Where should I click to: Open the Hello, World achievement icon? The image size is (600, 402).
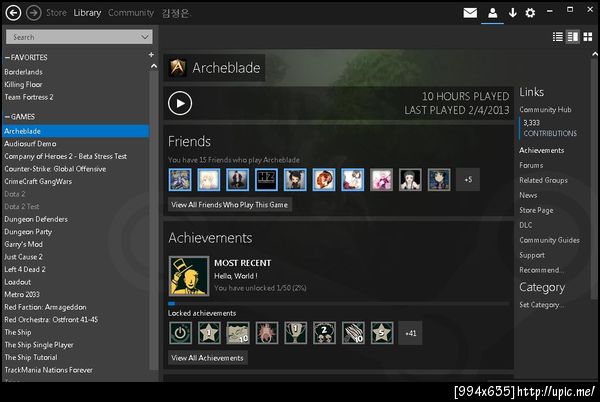[x=189, y=276]
